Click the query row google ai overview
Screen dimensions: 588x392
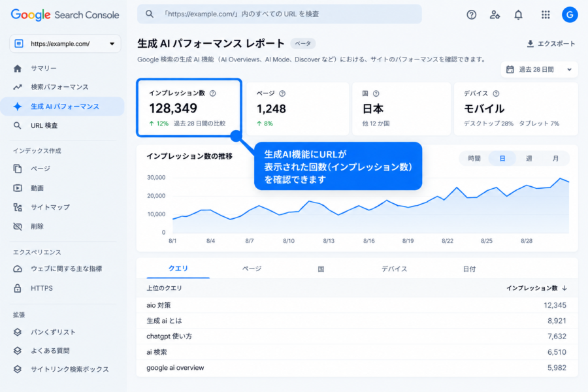pos(357,368)
